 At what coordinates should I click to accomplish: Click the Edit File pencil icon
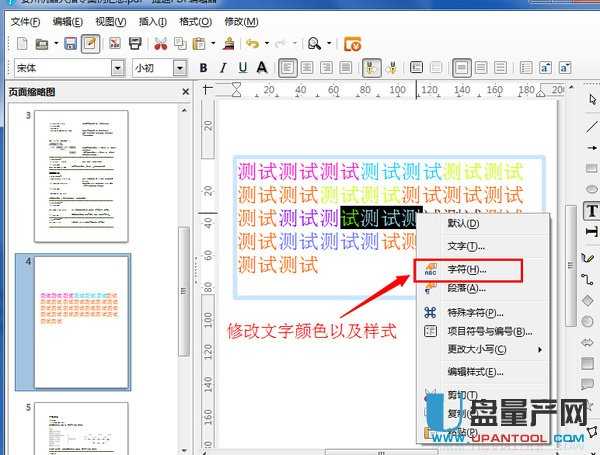click(91, 44)
